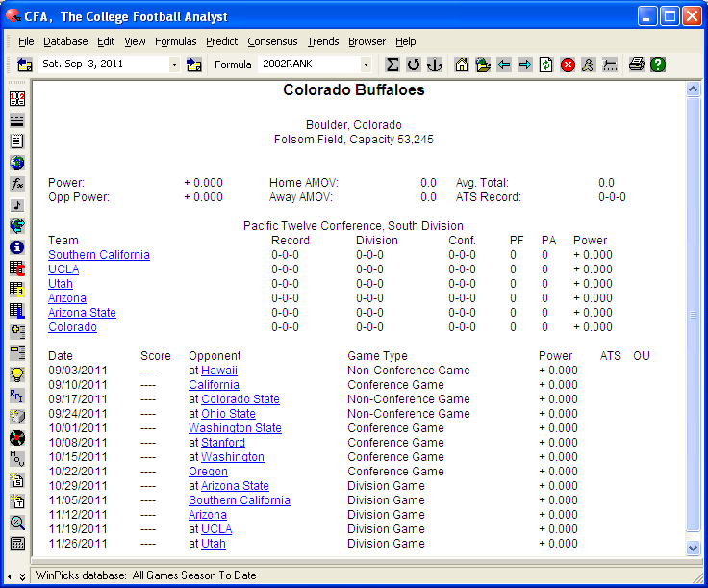The width and height of the screenshot is (708, 588).
Task: Open the Trends menu
Action: [x=323, y=41]
